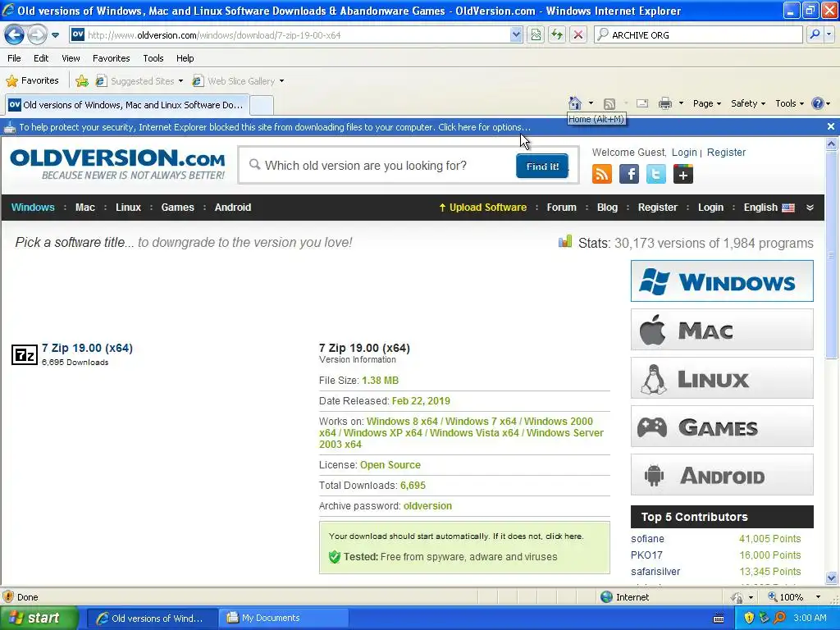Click the Compatibility View icon

tap(536, 34)
